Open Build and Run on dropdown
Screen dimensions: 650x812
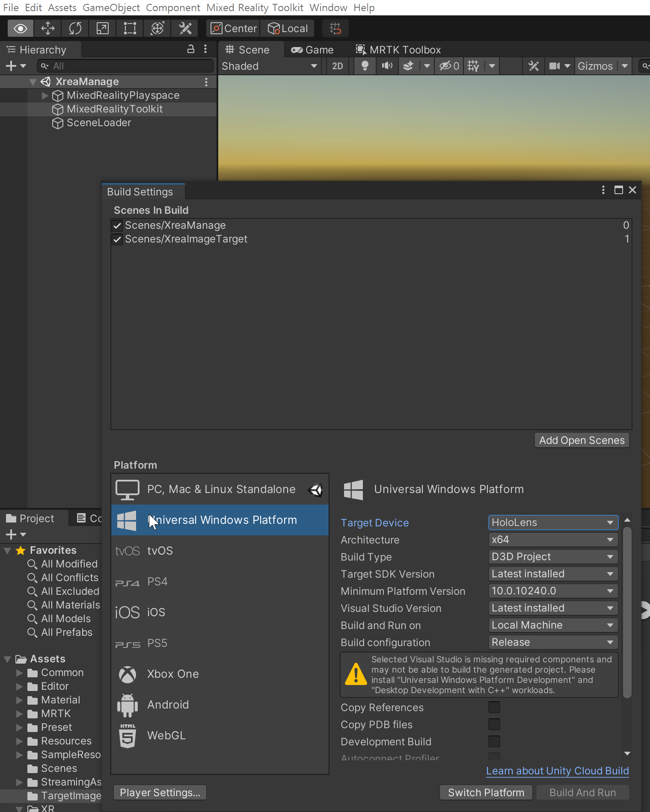pyautogui.click(x=553, y=625)
